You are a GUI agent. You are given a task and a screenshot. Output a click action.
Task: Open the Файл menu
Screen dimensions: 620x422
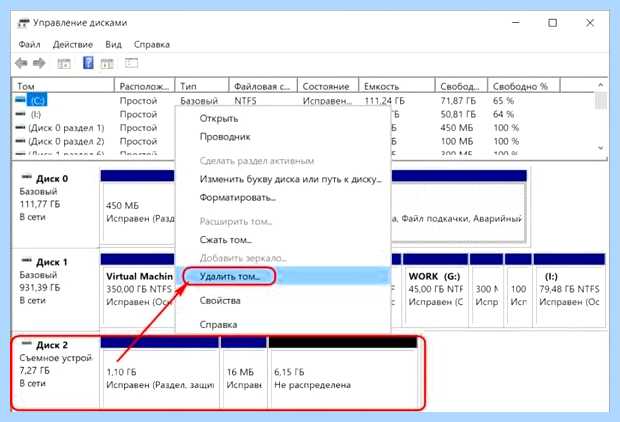coord(30,44)
